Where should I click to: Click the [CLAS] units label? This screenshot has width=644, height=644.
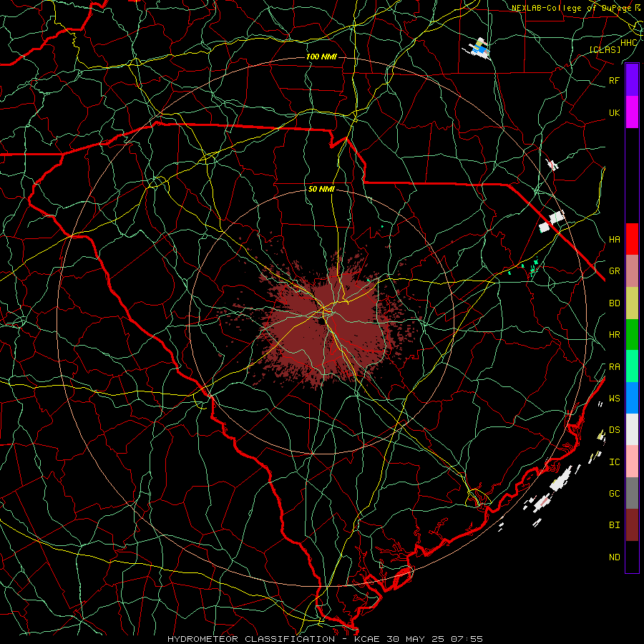tap(605, 49)
